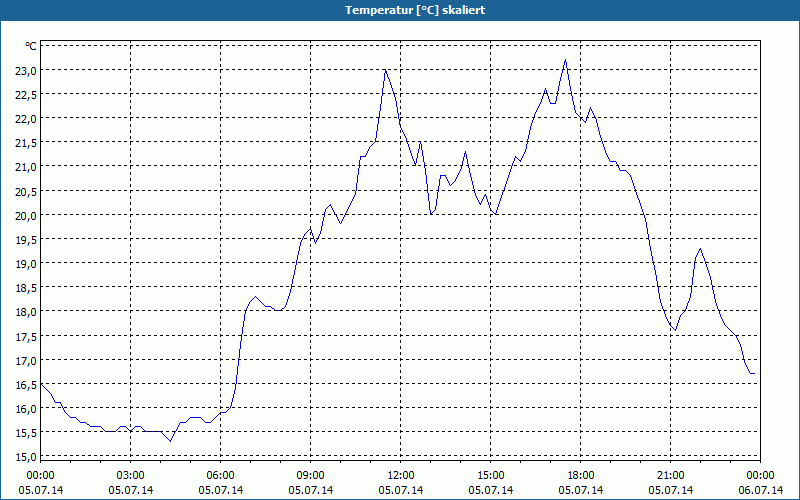Click the 15:00 time axis label

click(491, 476)
